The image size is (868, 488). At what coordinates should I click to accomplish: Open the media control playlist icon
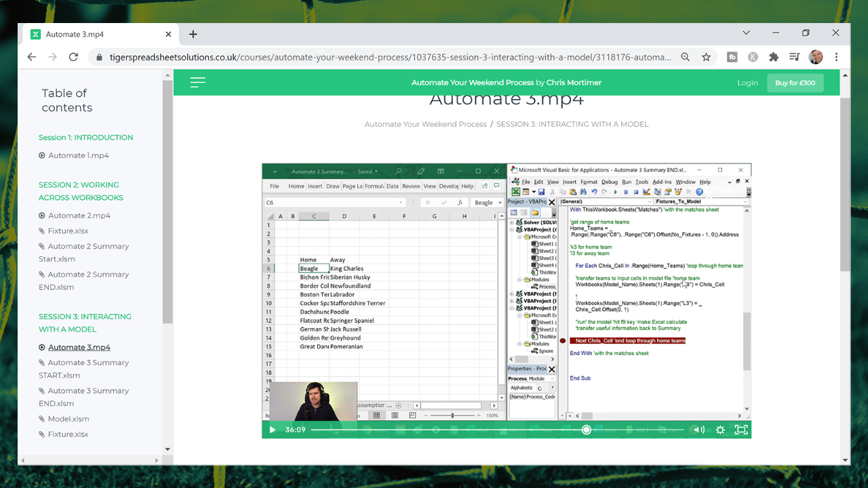click(795, 57)
